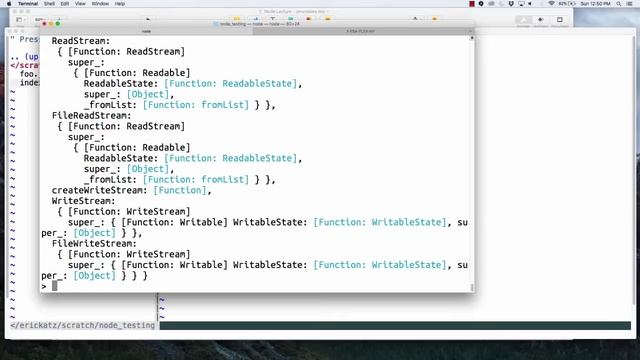Open the Shell menu
640x360 pixels.
pyautogui.click(x=49, y=4)
